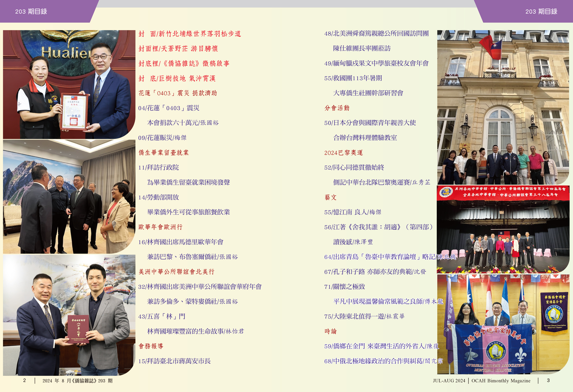Click the Executive Yuan visit group photo
Image resolution: width=573 pixels, height=392 pixels.
pyautogui.click(x=69, y=196)
